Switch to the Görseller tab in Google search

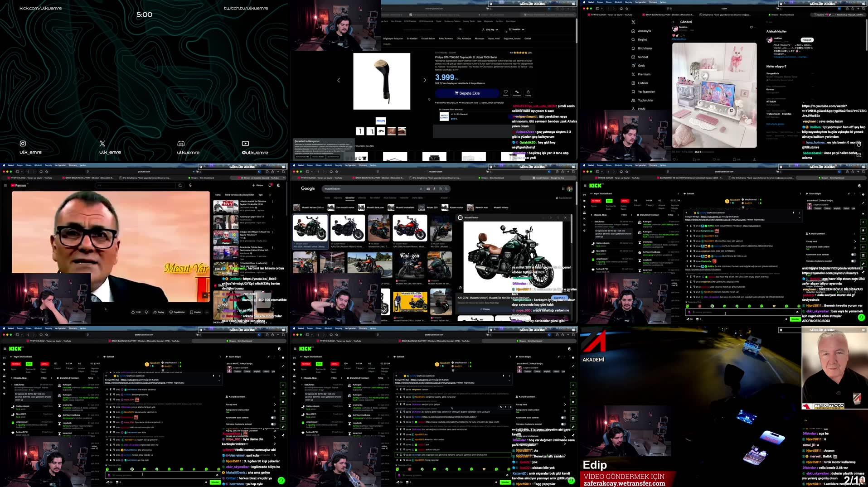coord(350,198)
